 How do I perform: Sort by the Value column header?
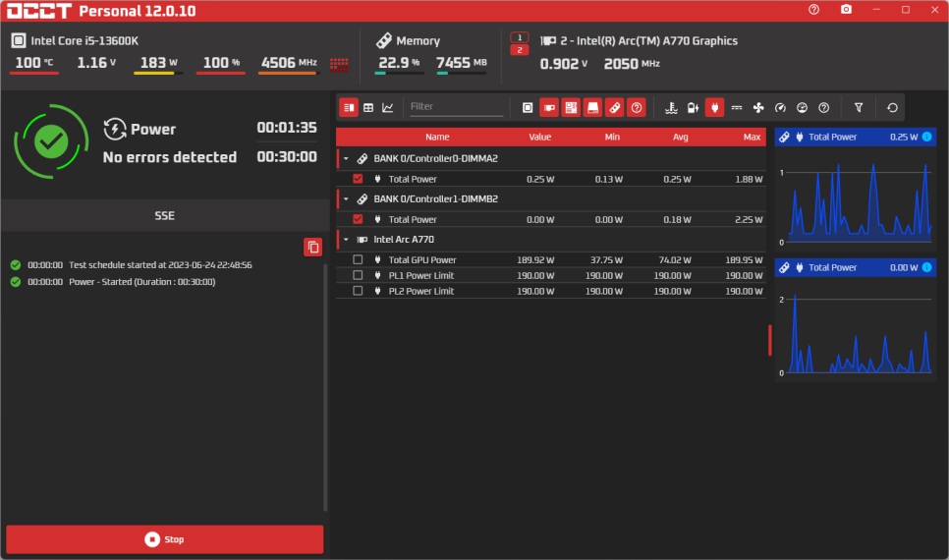pos(540,137)
